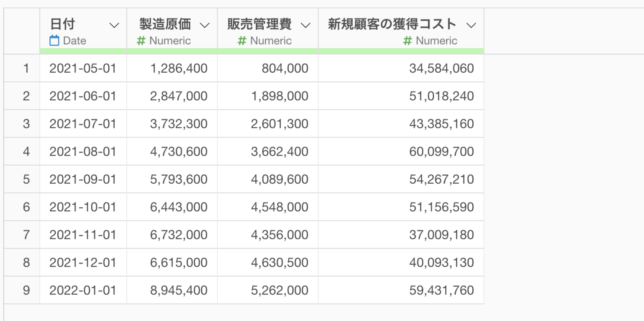The width and height of the screenshot is (644, 321).
Task: Click the cell showing 60,099,700
Action: [x=441, y=151]
